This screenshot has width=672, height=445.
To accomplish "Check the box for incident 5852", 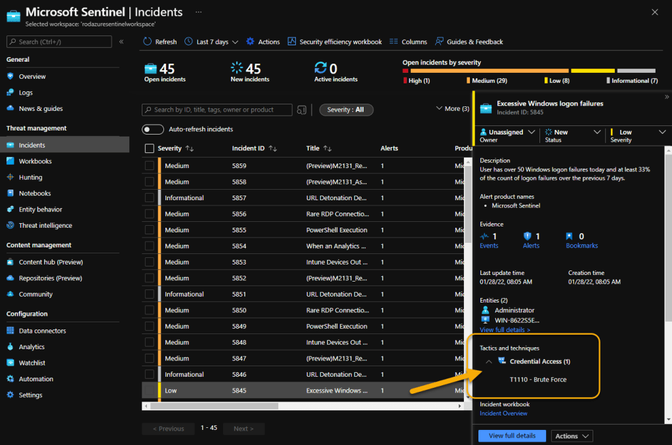I will (x=149, y=278).
